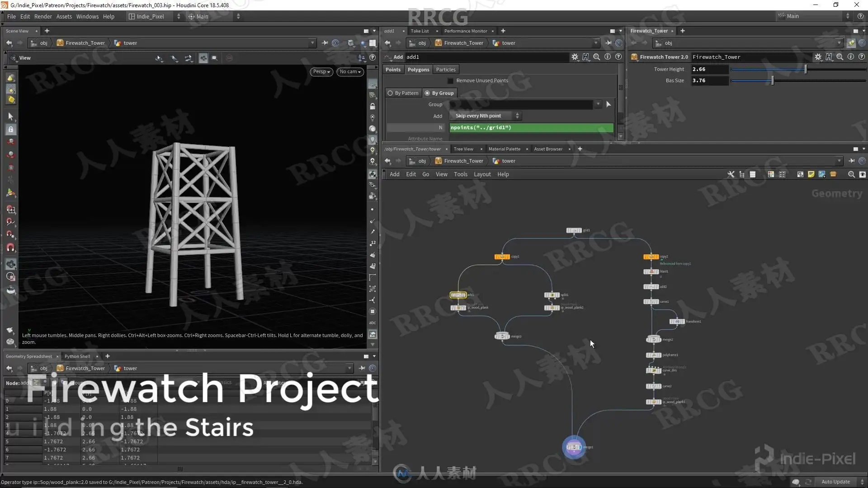Open help icon in Firewatch Tower pane
Viewport: 868px width, 488px height.
(862, 57)
